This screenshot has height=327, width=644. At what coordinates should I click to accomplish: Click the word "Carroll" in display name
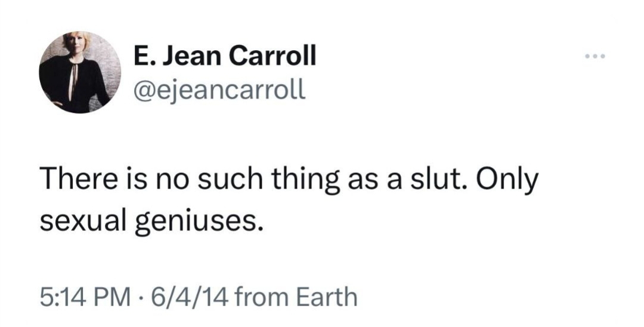pyautogui.click(x=273, y=56)
